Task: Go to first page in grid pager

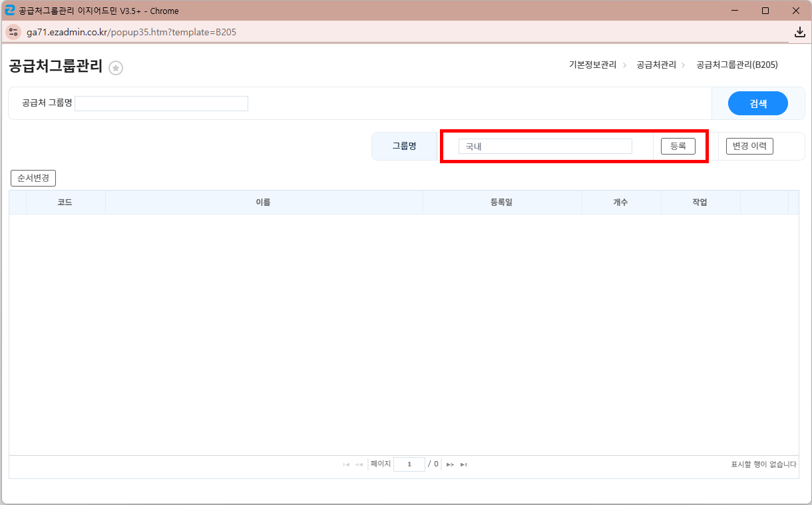Action: [346, 464]
